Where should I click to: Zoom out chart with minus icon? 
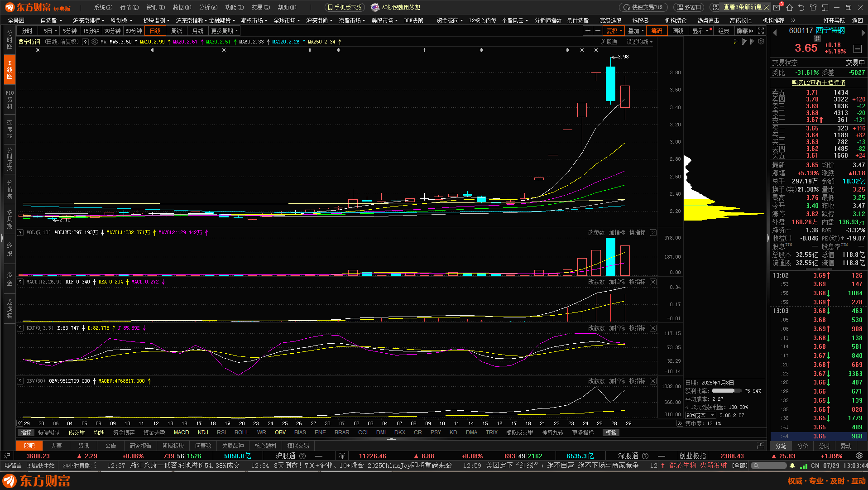coord(598,31)
